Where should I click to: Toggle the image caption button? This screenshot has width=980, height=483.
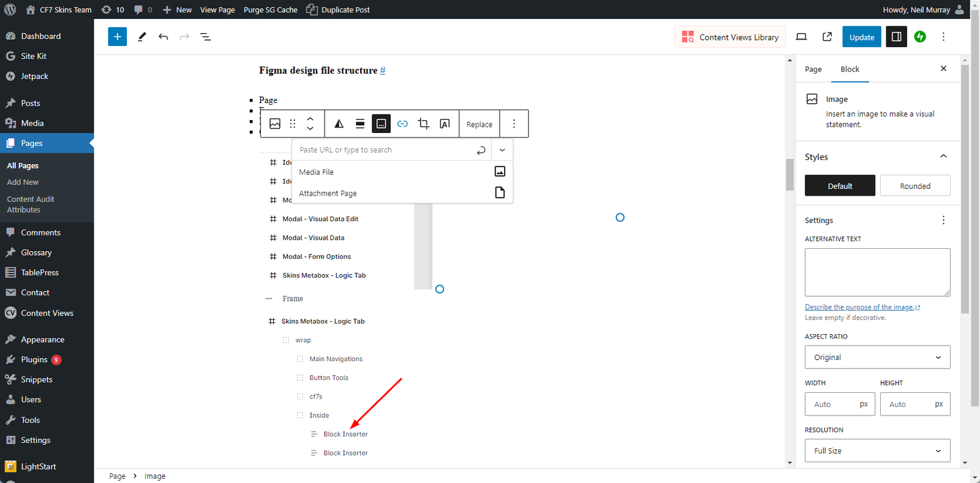pyautogui.click(x=381, y=124)
